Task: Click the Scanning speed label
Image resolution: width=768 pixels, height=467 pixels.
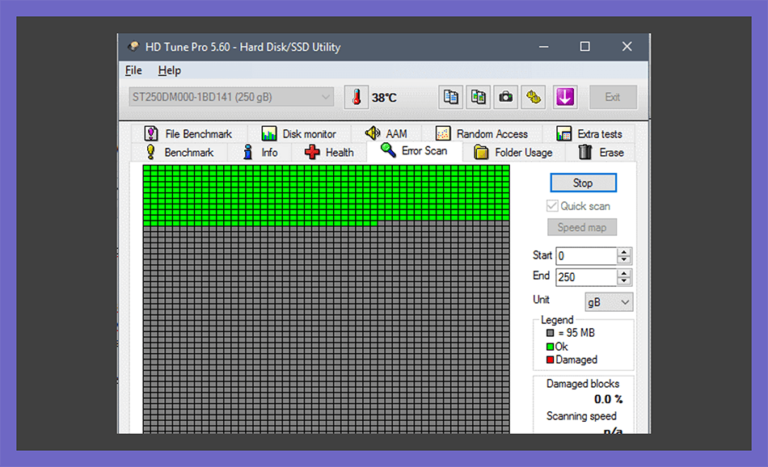Action: pyautogui.click(x=581, y=416)
